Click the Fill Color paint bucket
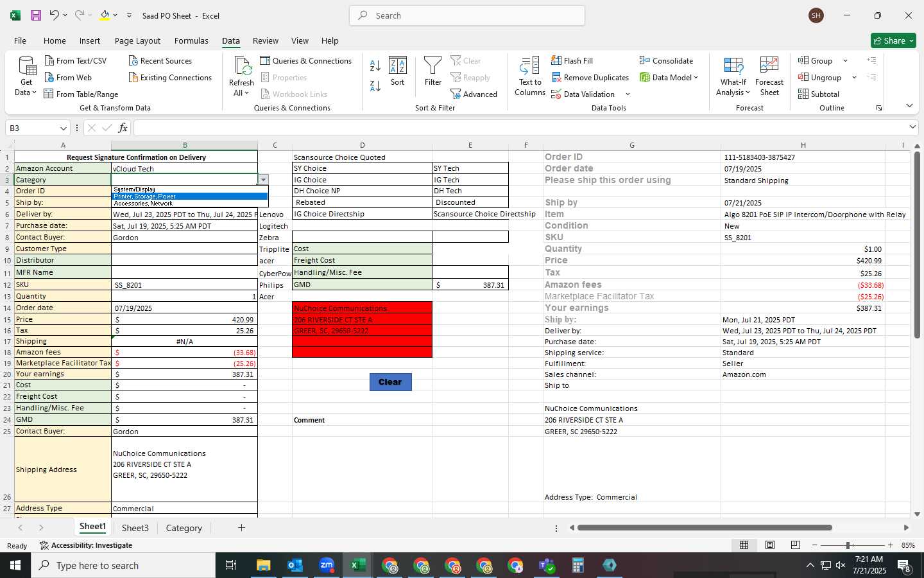The width and height of the screenshot is (924, 578). click(x=105, y=15)
